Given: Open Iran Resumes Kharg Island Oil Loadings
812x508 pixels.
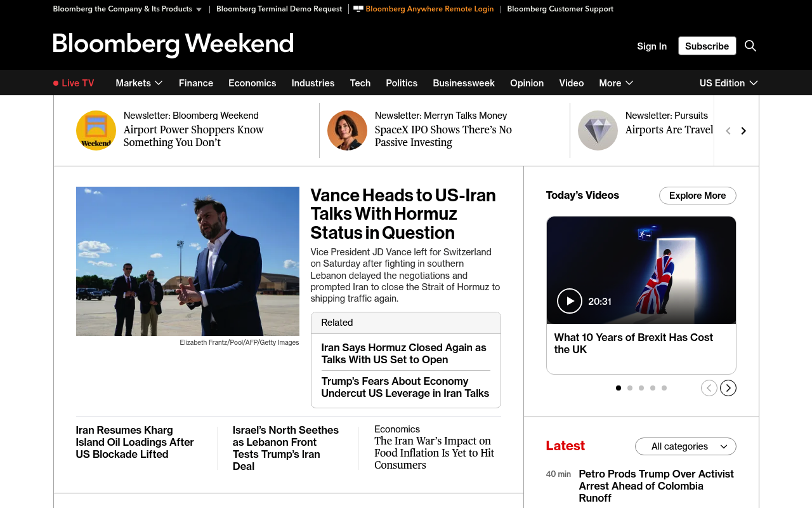Looking at the screenshot, I should [135, 442].
